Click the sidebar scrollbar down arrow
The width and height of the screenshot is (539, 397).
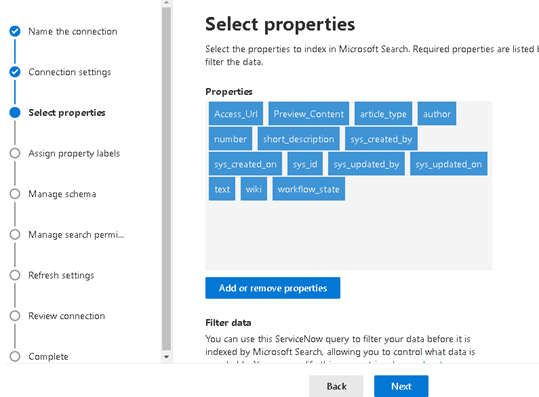pyautogui.click(x=166, y=357)
